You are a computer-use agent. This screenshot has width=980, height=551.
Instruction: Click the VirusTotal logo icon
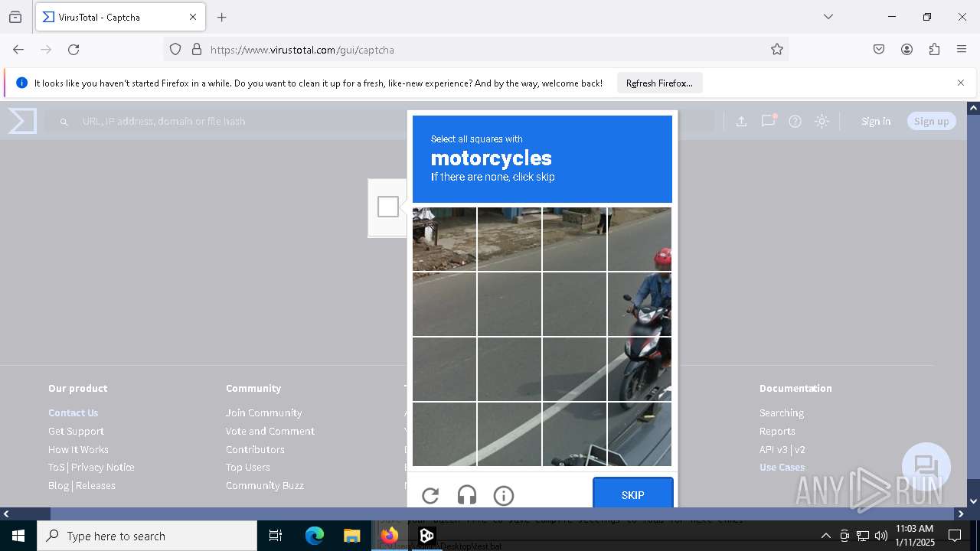pyautogui.click(x=22, y=121)
